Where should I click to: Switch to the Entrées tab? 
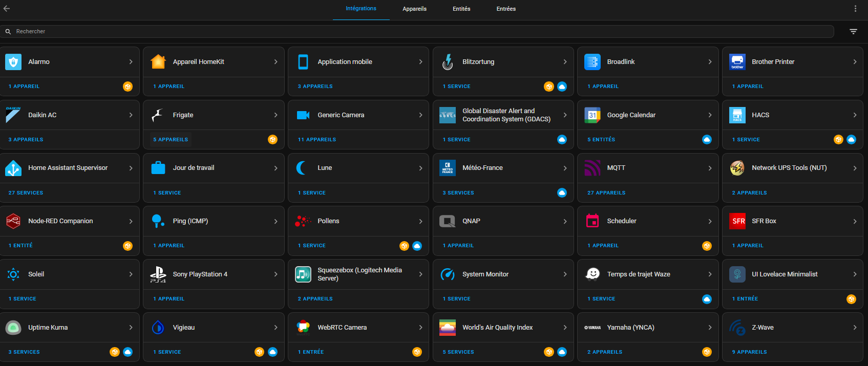tap(506, 9)
